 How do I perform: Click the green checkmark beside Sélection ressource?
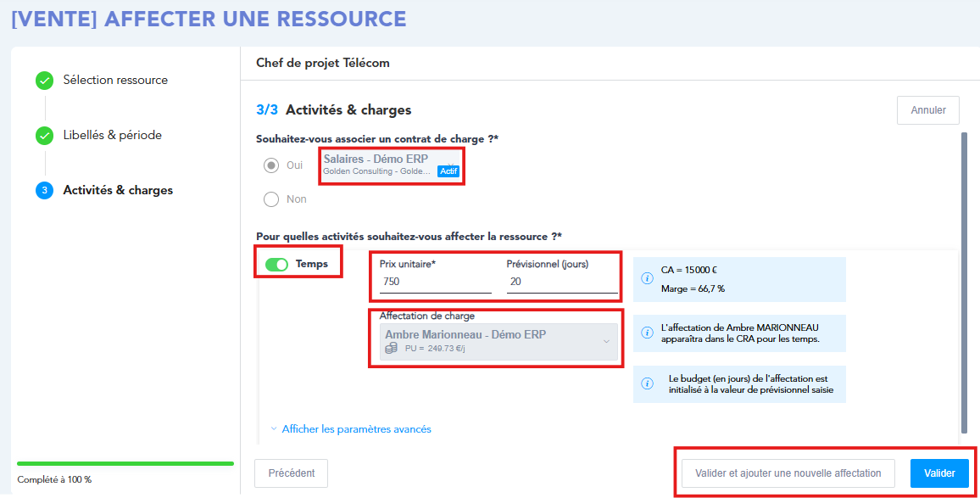(x=44, y=81)
